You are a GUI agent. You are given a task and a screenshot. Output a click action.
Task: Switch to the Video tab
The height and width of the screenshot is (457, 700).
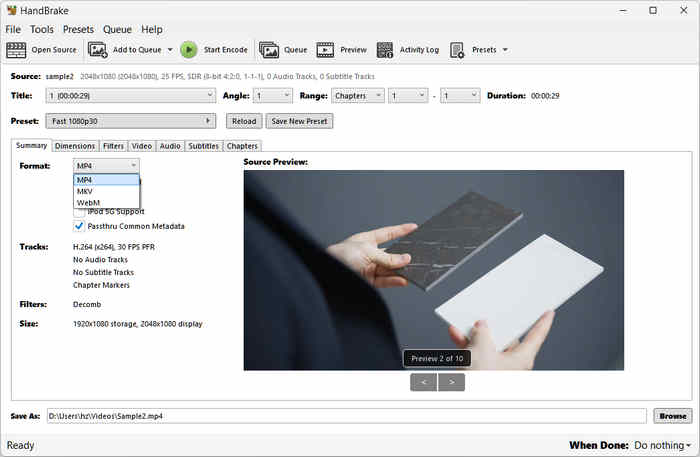click(x=142, y=146)
